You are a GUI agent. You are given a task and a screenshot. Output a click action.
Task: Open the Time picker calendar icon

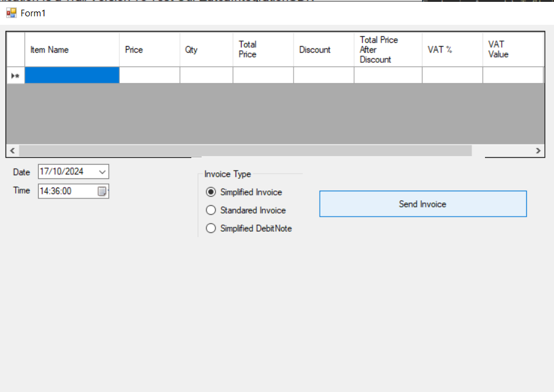tap(102, 191)
